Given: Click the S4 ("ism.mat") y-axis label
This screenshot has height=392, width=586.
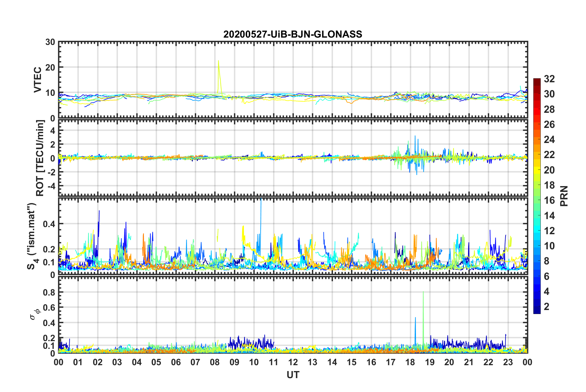Looking at the screenshot, I should click(x=32, y=236).
